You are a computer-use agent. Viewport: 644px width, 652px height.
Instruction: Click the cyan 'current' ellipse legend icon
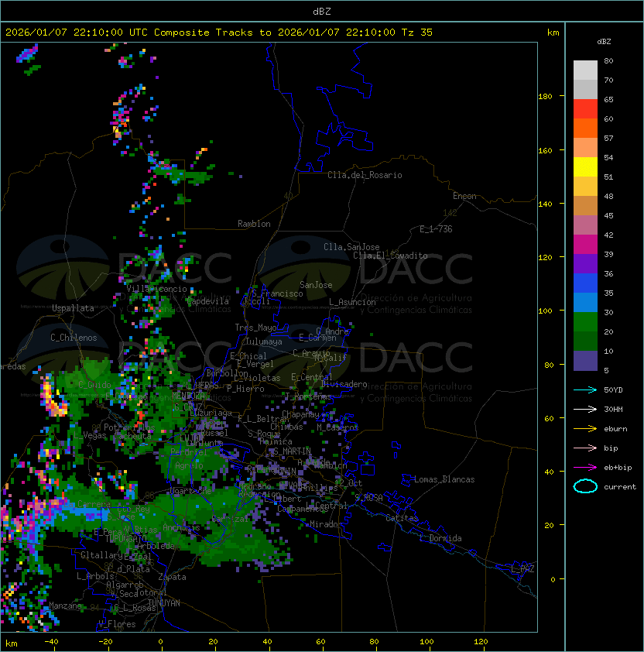tap(585, 486)
